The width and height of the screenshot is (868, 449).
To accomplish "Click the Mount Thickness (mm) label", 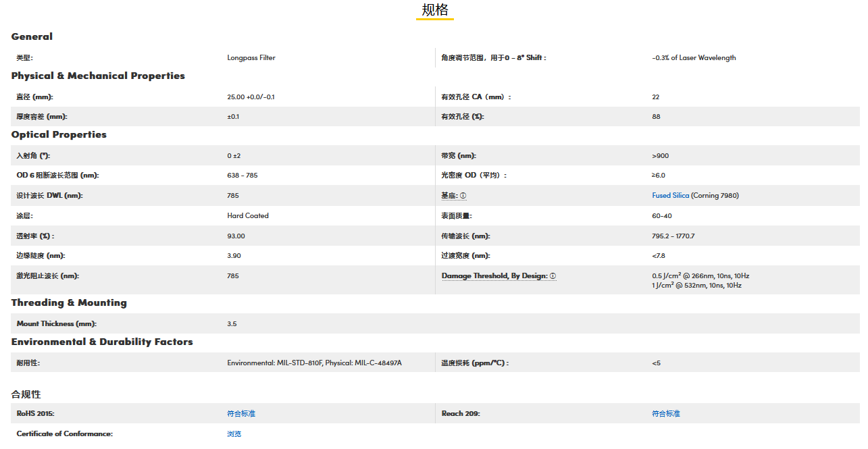I will pyautogui.click(x=57, y=323).
